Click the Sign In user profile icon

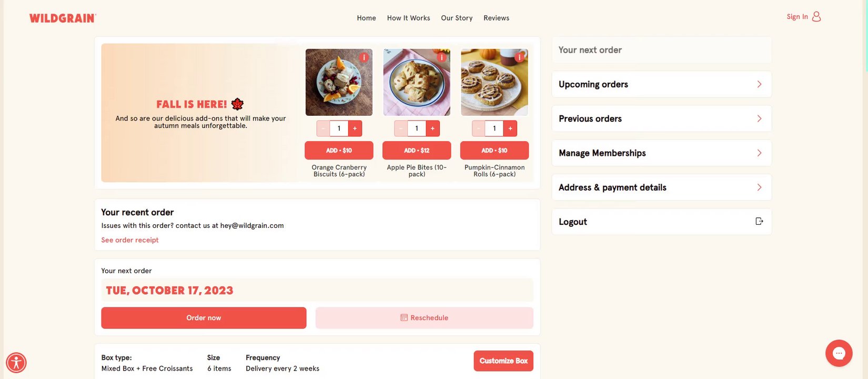[x=816, y=17]
